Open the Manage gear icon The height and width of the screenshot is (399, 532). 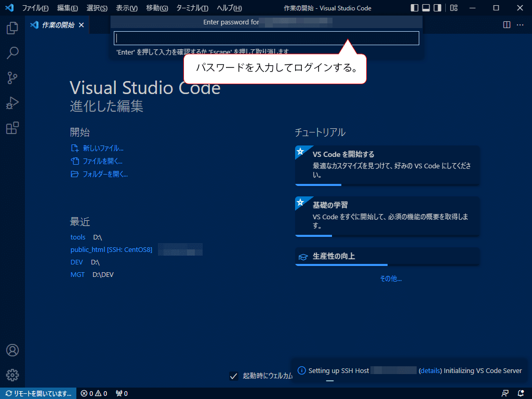[12, 375]
